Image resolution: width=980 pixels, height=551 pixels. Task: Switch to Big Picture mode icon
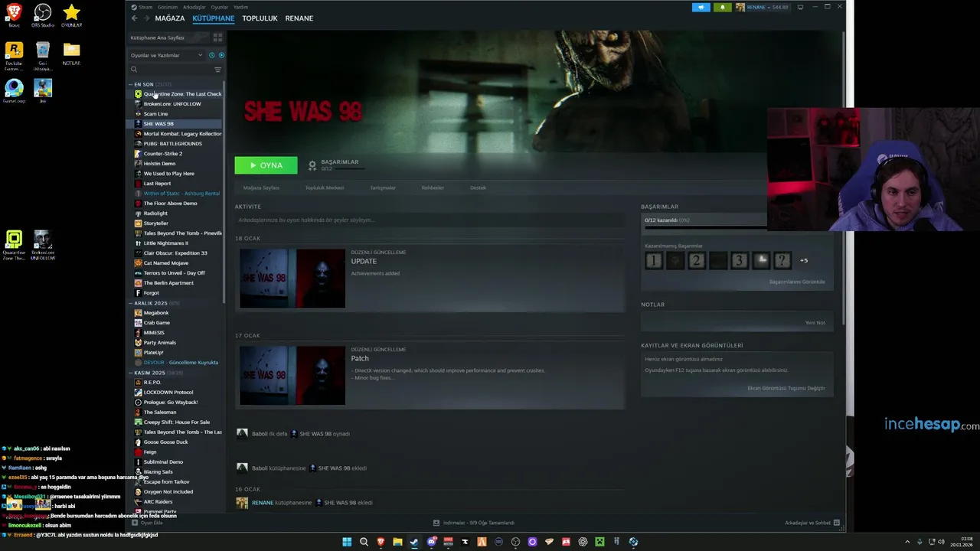coord(800,7)
